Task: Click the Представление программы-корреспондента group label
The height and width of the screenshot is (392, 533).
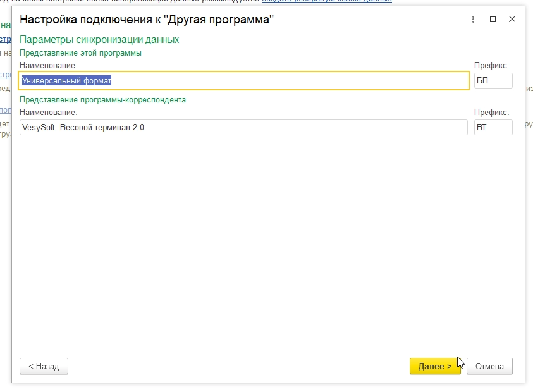Action: tap(102, 100)
